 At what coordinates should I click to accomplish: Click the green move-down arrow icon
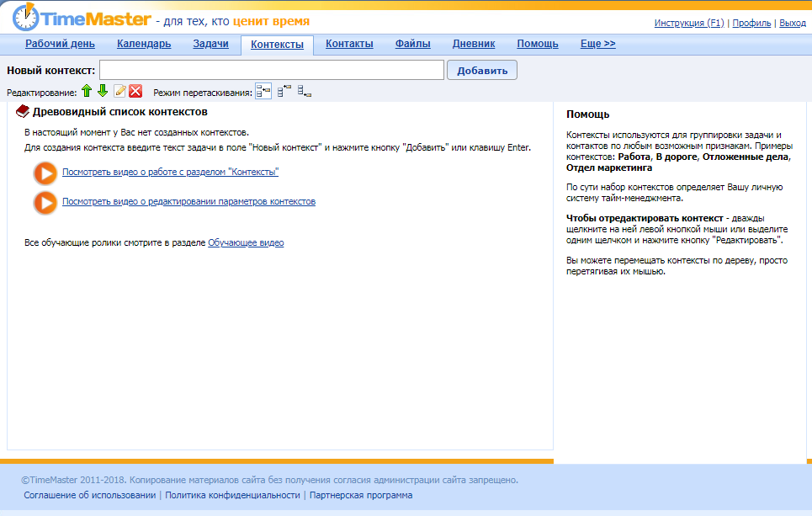click(x=103, y=91)
